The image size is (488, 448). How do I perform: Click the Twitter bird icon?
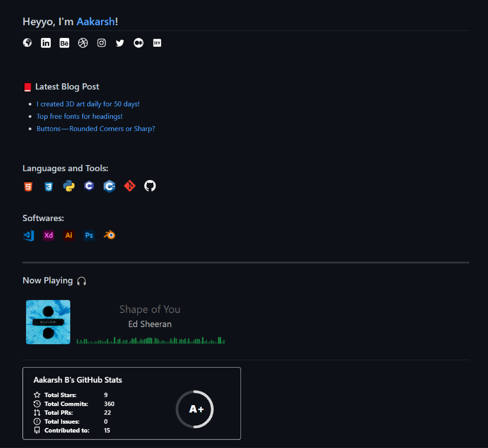click(x=120, y=43)
